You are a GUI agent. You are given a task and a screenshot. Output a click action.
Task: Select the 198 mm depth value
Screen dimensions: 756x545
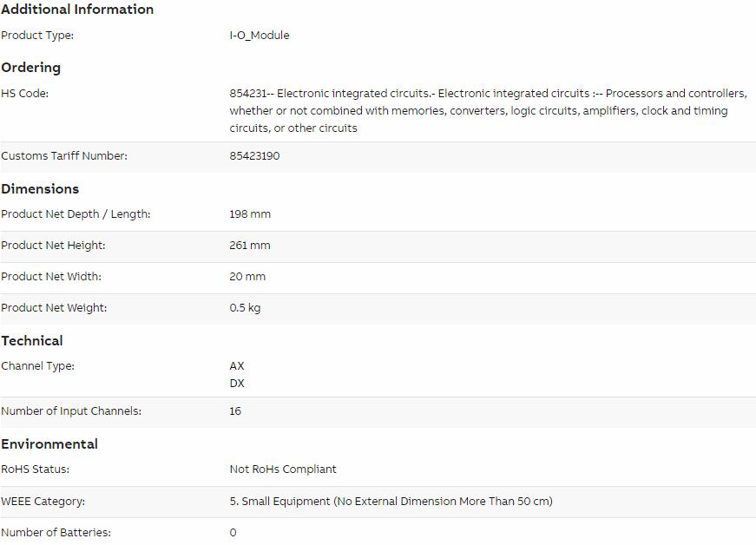250,214
